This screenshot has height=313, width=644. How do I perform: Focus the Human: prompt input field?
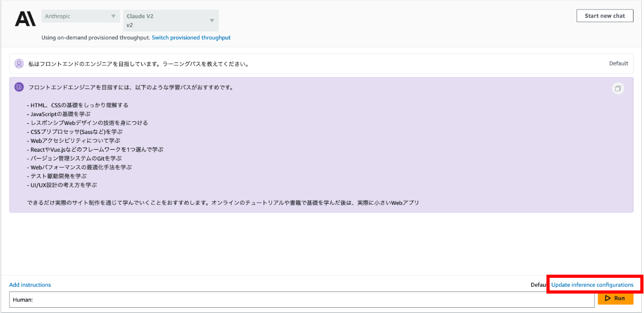(x=302, y=299)
